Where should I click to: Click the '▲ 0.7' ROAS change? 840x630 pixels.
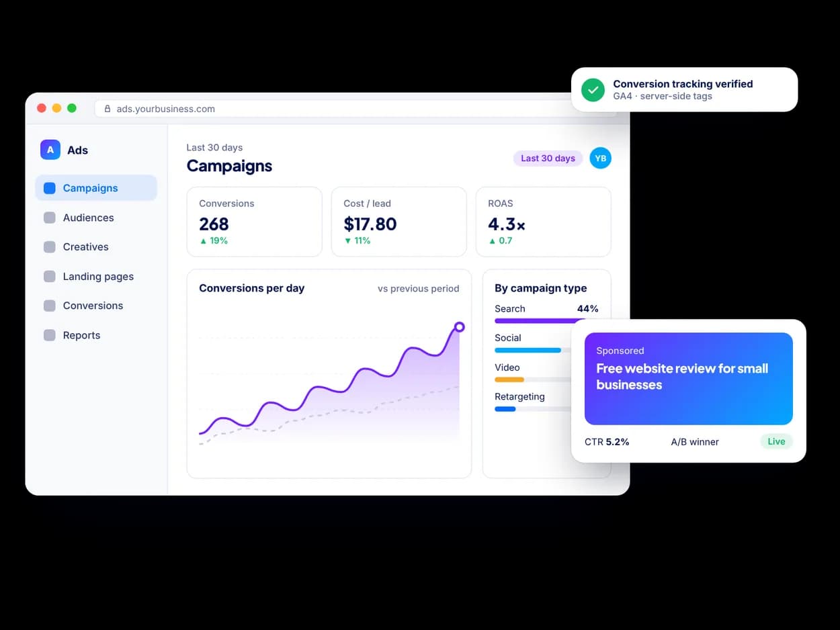501,240
